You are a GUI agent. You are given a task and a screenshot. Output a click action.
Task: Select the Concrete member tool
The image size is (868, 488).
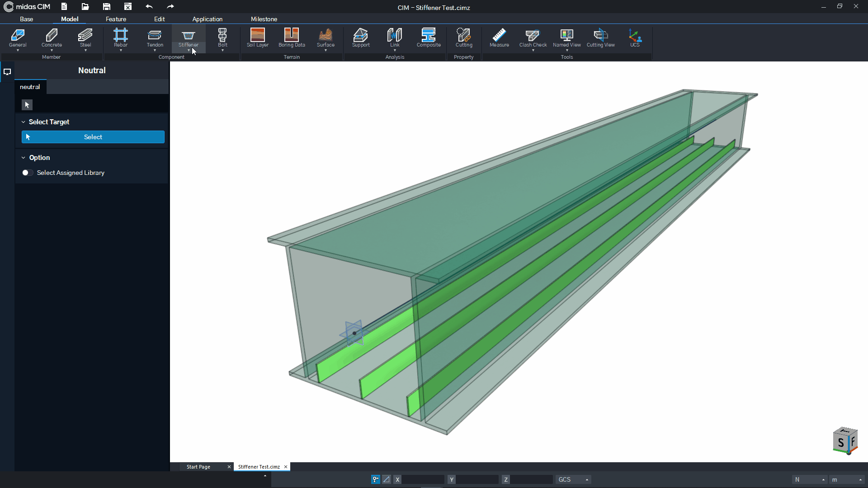coord(52,38)
